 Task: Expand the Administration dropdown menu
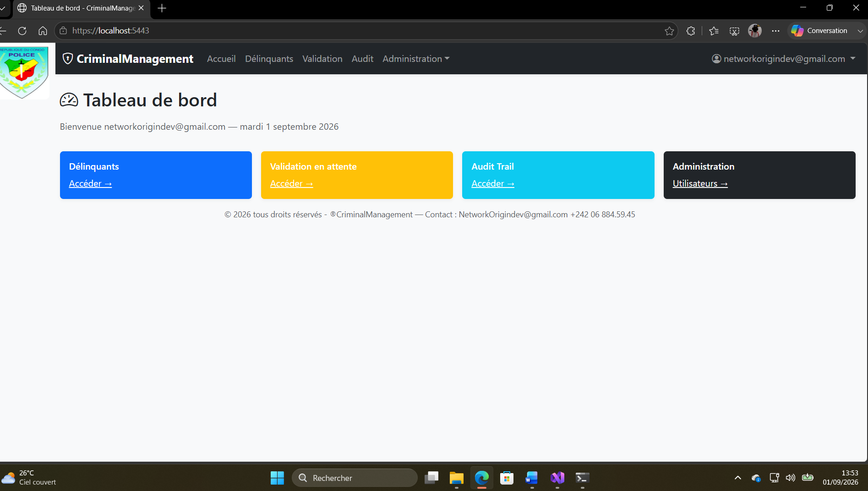pyautogui.click(x=416, y=59)
